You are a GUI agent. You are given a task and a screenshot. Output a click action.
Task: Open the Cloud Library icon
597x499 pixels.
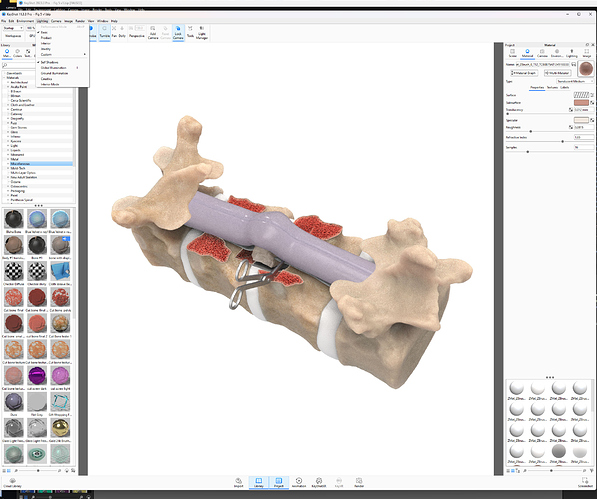[13, 483]
